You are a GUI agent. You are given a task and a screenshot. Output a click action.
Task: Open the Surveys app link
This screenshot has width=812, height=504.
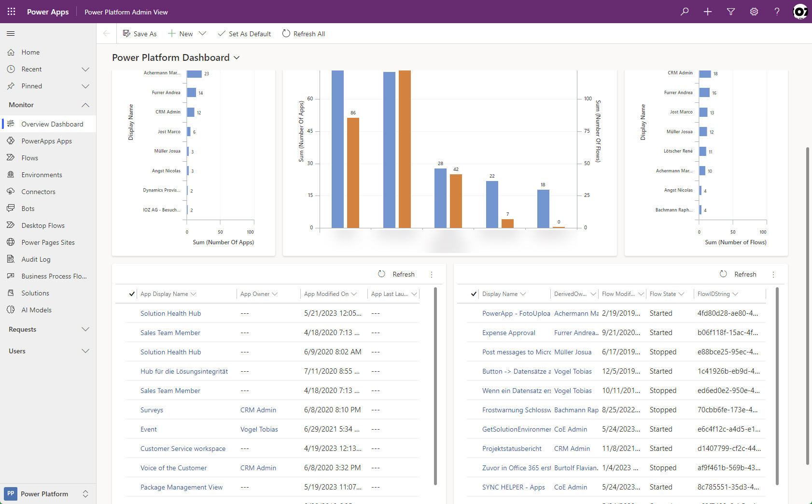pos(152,410)
